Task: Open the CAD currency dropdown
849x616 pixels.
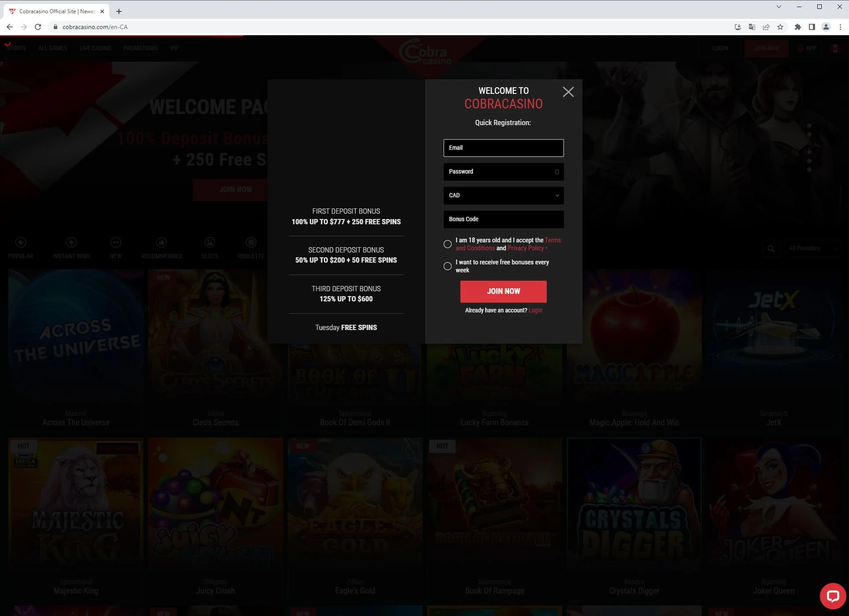Action: (x=503, y=196)
